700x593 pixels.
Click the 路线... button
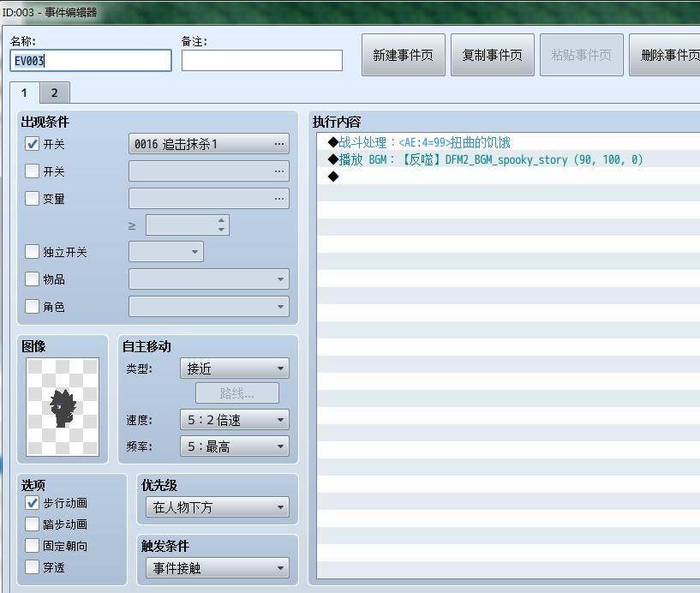[x=237, y=393]
